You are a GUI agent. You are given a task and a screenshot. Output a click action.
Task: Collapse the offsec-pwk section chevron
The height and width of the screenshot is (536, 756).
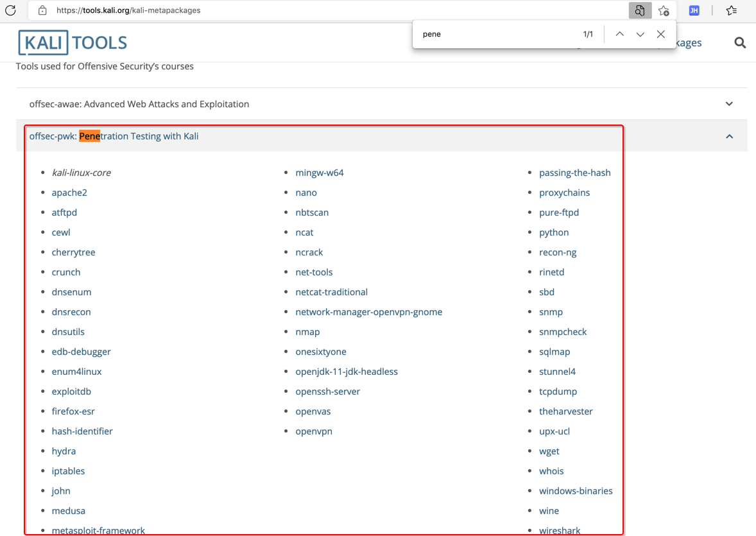(x=730, y=137)
